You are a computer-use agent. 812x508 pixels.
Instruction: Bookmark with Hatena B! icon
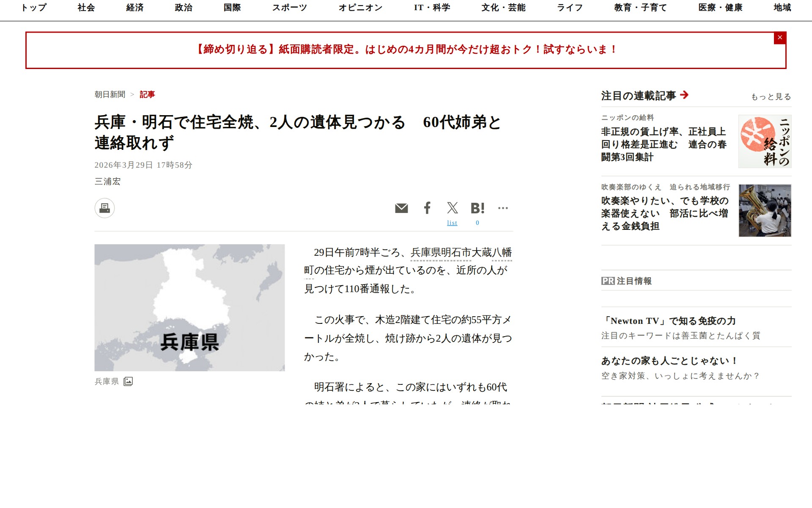pos(477,208)
